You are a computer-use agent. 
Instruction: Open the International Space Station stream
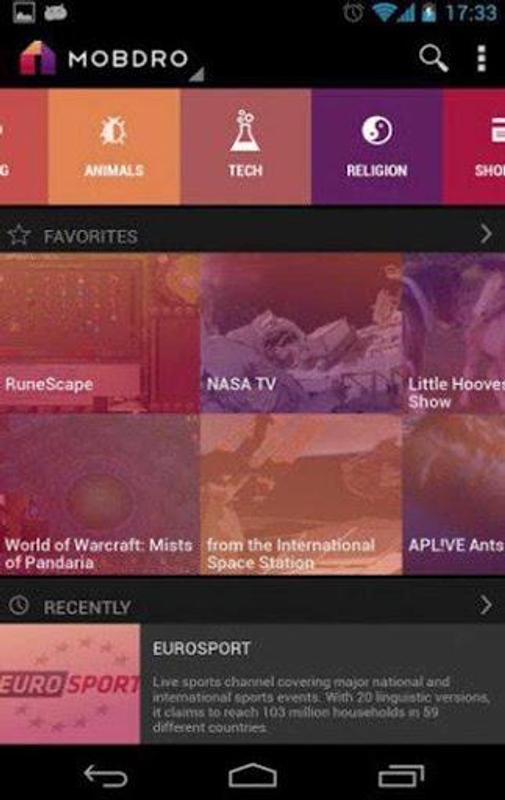click(301, 494)
